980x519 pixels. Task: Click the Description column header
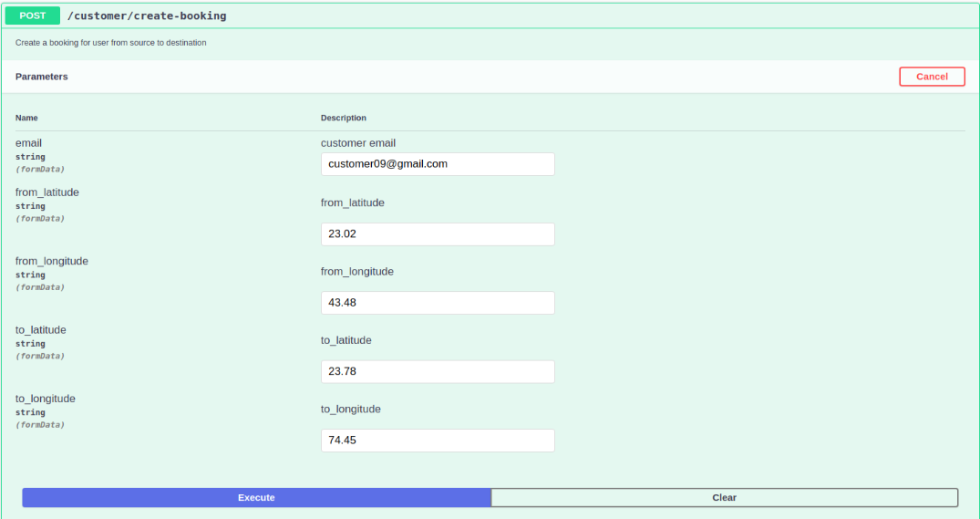[x=344, y=118]
